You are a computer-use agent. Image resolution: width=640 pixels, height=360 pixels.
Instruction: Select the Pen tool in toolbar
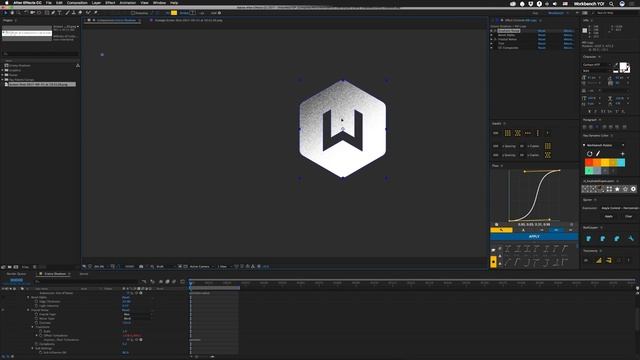pos(53,13)
